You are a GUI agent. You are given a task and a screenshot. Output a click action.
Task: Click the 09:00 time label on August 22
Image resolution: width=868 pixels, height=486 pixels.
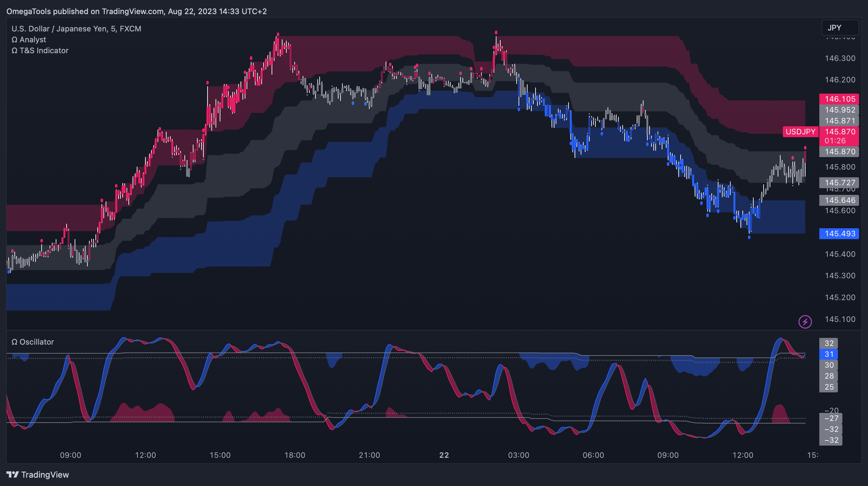[668, 455]
